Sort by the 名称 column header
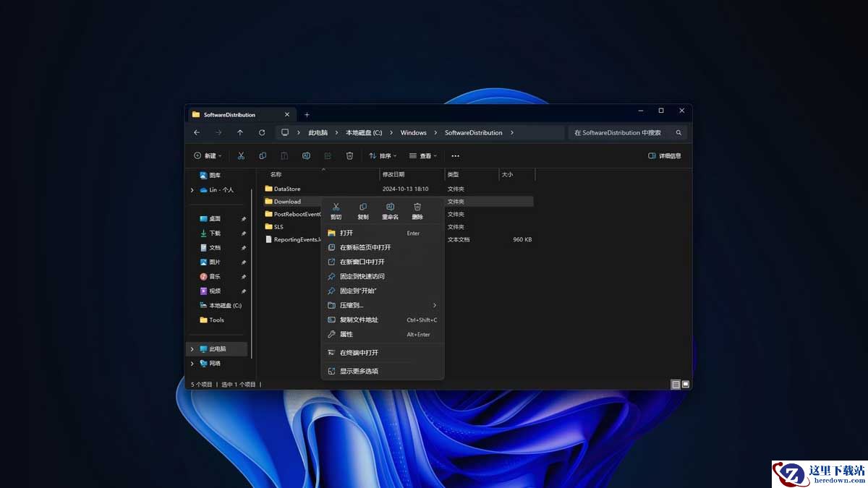 point(276,174)
